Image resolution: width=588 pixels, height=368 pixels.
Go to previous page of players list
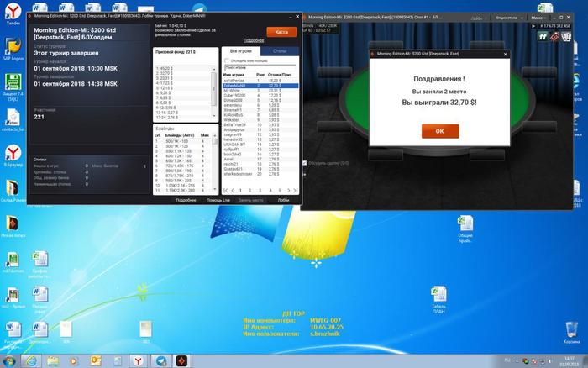tap(233, 191)
